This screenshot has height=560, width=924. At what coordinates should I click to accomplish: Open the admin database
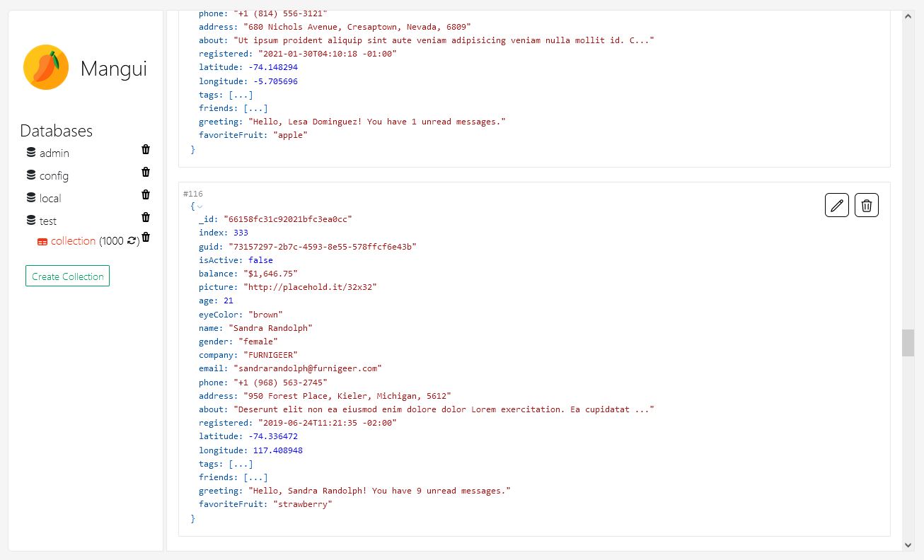tap(54, 153)
